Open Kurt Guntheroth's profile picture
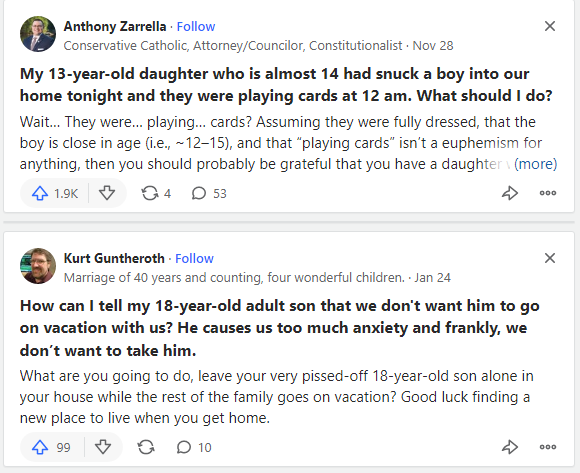 [38, 266]
